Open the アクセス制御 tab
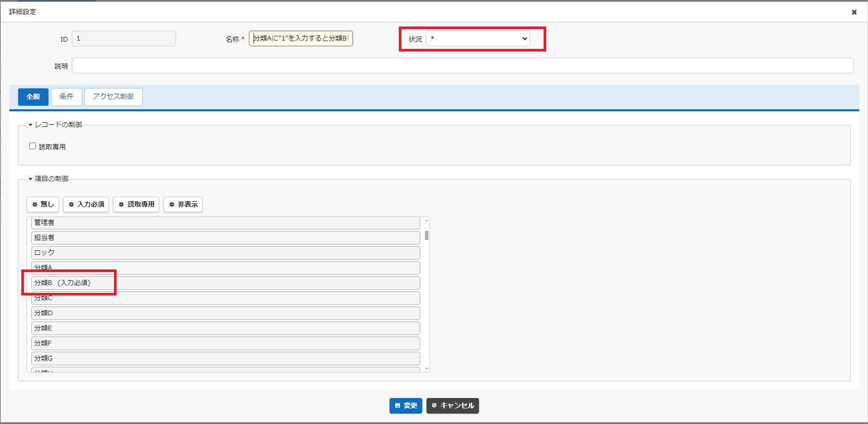Image resolution: width=868 pixels, height=424 pixels. pos(114,97)
